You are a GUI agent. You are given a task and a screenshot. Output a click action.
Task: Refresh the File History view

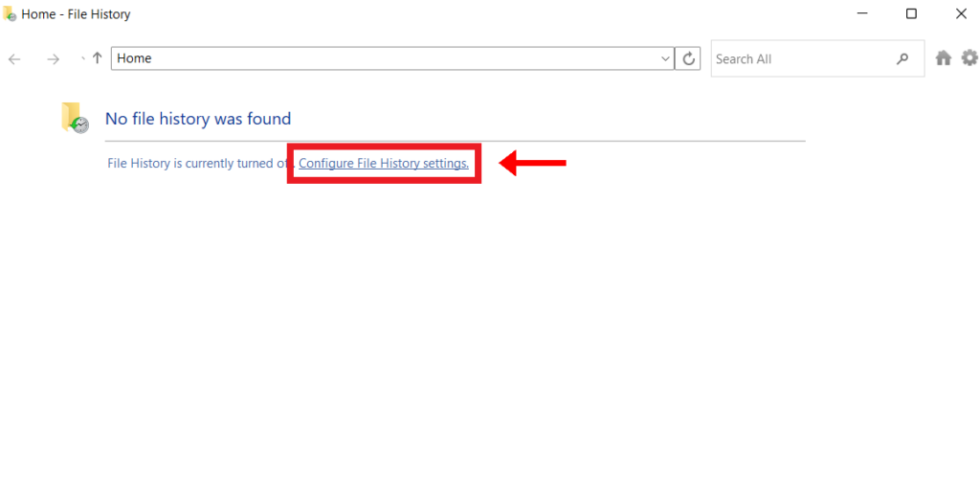pyautogui.click(x=688, y=58)
